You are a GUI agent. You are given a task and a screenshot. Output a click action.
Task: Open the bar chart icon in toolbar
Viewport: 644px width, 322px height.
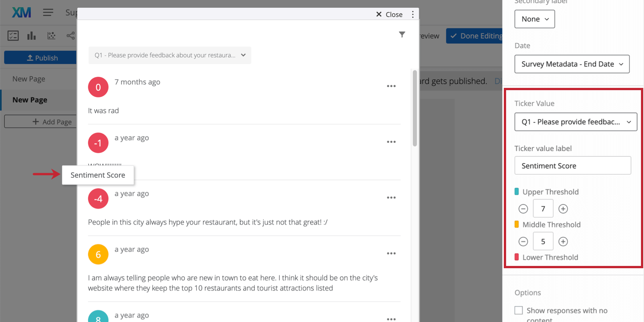(x=31, y=36)
